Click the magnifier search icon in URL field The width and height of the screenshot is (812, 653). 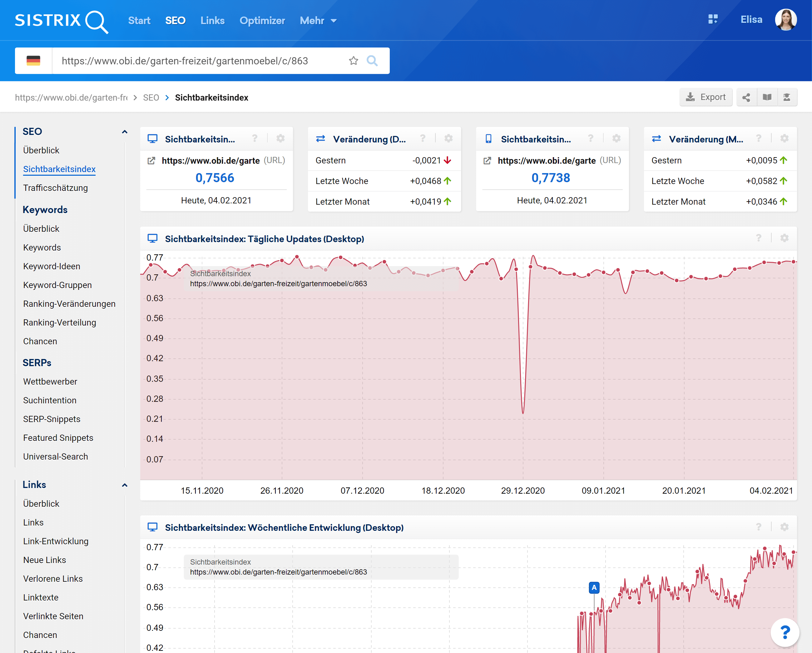[x=372, y=61]
